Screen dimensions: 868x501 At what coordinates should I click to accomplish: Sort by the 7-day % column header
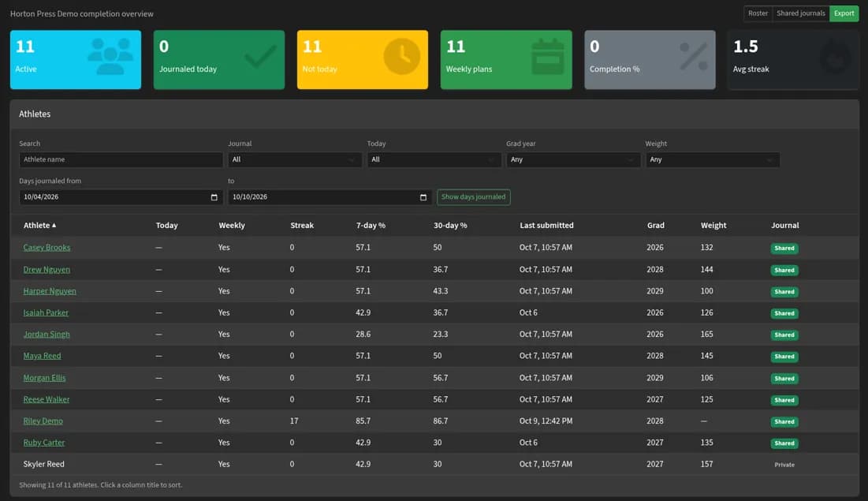click(x=371, y=226)
